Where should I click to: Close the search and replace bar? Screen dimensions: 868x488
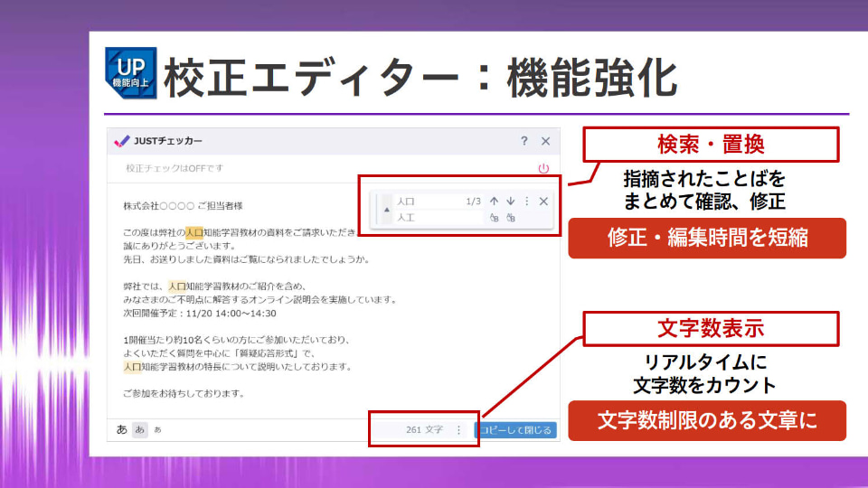[543, 202]
